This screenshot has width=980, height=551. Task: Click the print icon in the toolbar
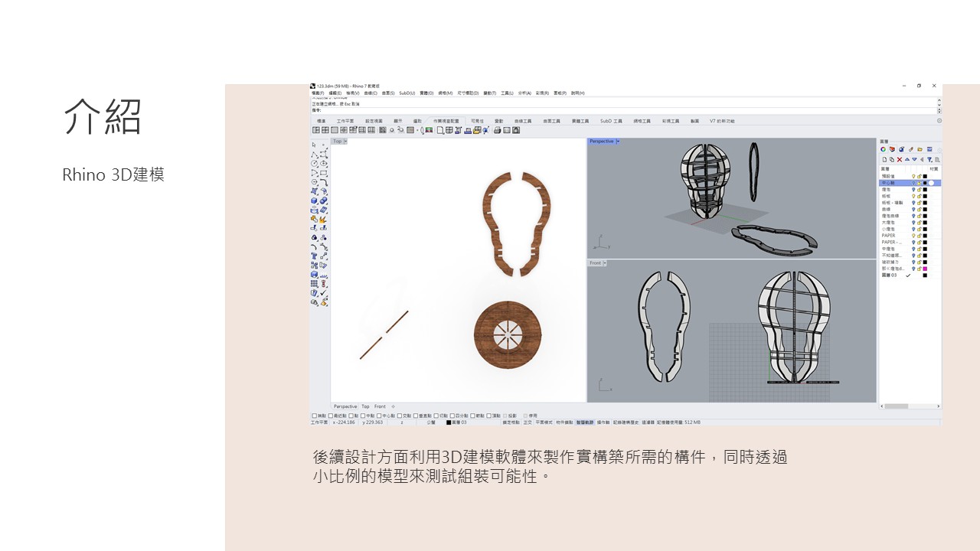point(497,130)
